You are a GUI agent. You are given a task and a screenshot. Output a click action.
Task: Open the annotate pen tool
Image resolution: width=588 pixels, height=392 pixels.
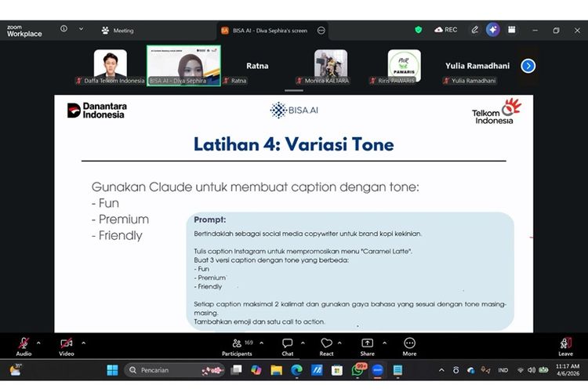point(474,30)
